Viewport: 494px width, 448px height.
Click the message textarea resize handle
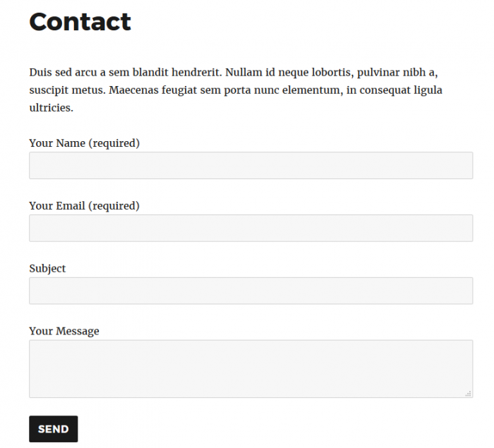pos(468,394)
